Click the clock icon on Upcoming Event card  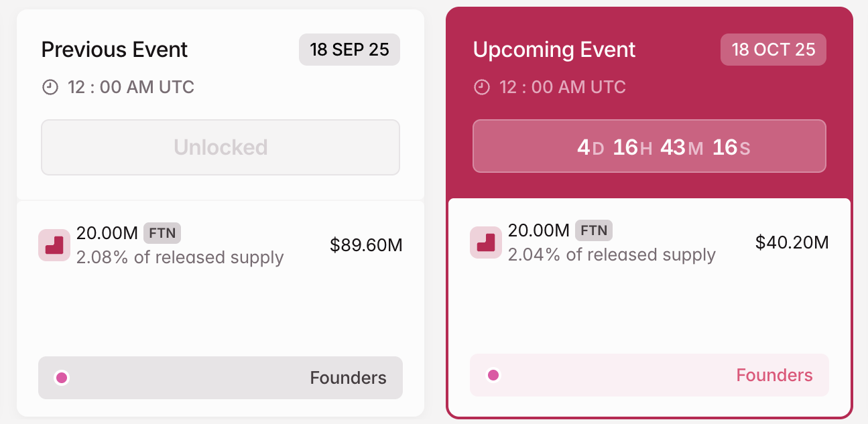pyautogui.click(x=482, y=86)
